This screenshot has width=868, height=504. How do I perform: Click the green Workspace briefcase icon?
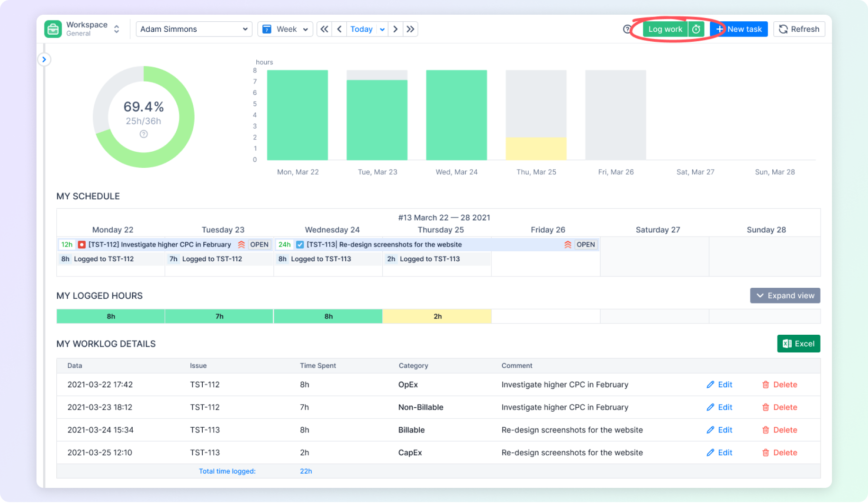click(x=53, y=29)
